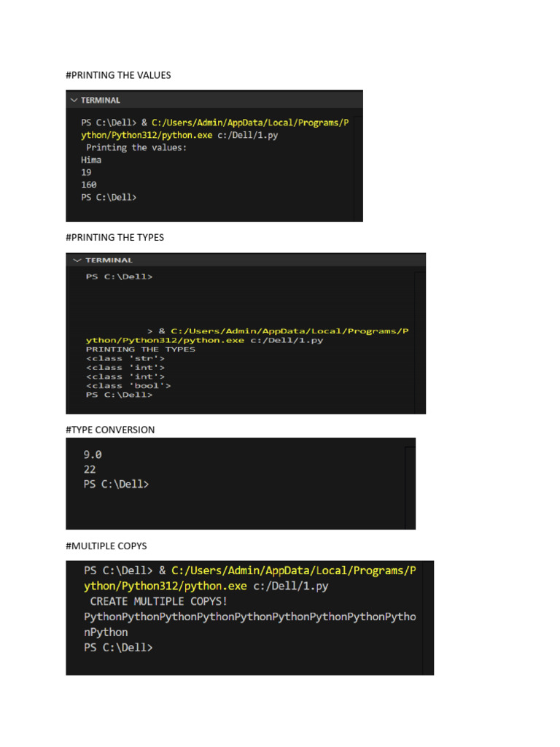
Task: Click the type conversion terminal scrollbar
Action: tap(410, 487)
